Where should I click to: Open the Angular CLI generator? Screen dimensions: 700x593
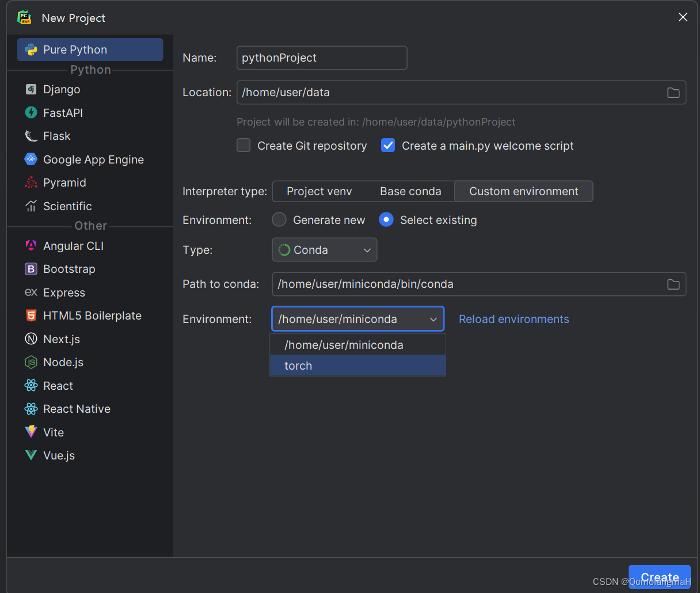point(71,245)
